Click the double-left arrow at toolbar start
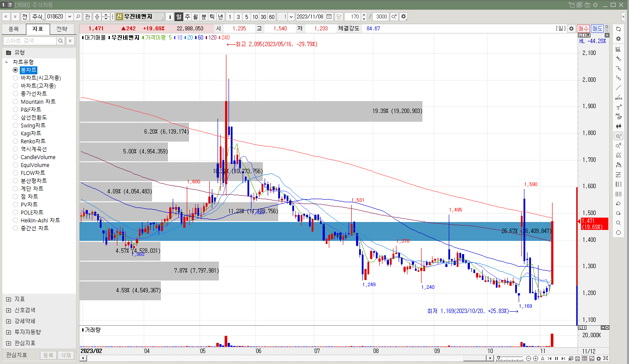This screenshot has width=629, height=364. (6, 17)
